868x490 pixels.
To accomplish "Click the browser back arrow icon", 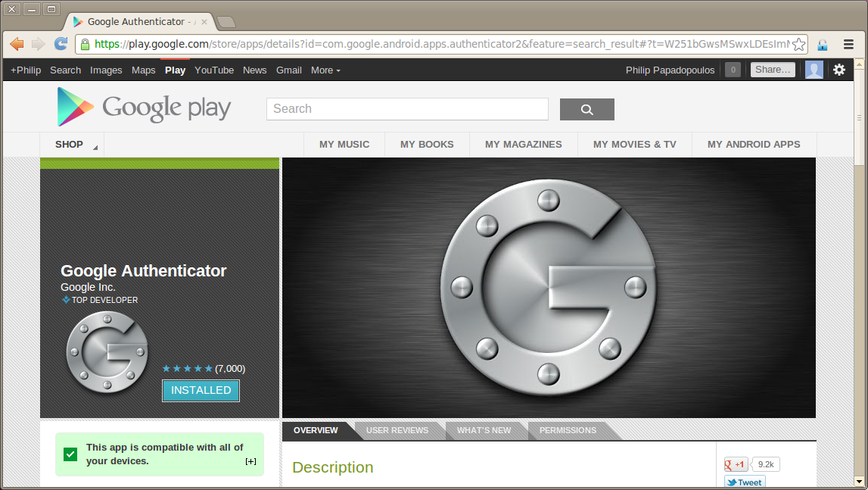I will 17,44.
